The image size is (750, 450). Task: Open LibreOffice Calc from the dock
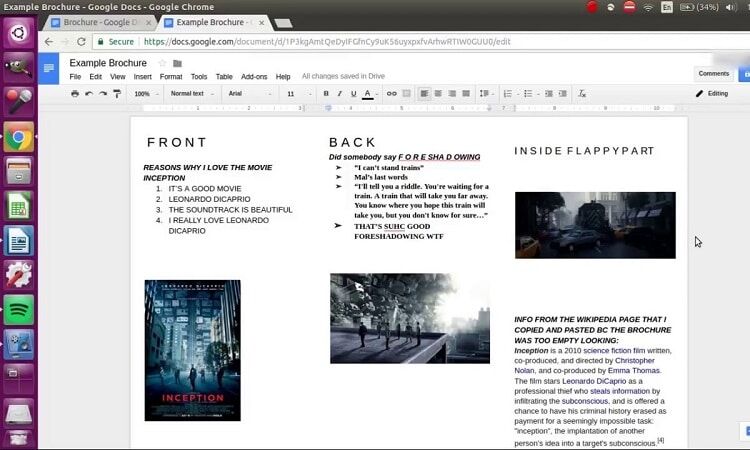pyautogui.click(x=19, y=206)
